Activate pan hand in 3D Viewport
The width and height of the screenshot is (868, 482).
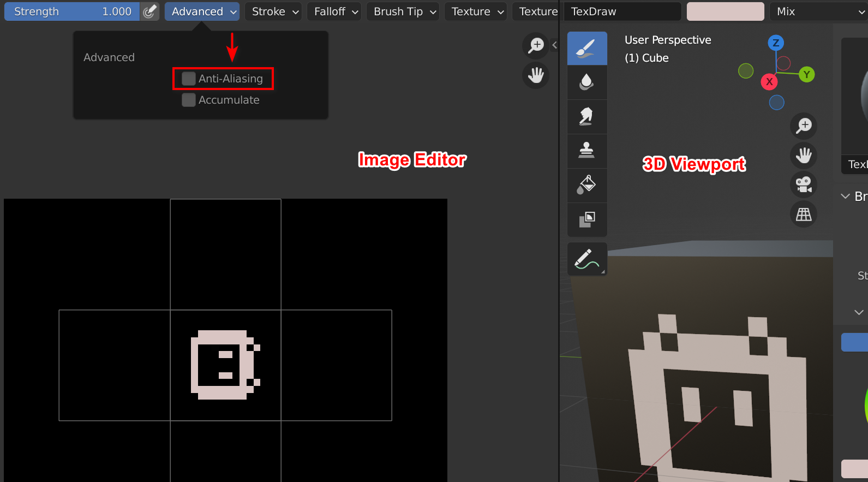click(804, 155)
